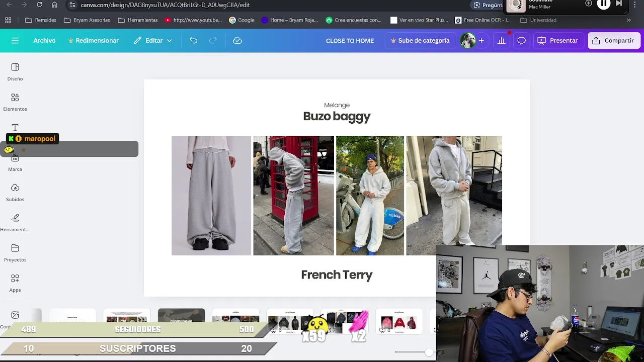Click Redimensionar in the top bar
Image resolution: width=644 pixels, height=362 pixels.
(94, 40)
